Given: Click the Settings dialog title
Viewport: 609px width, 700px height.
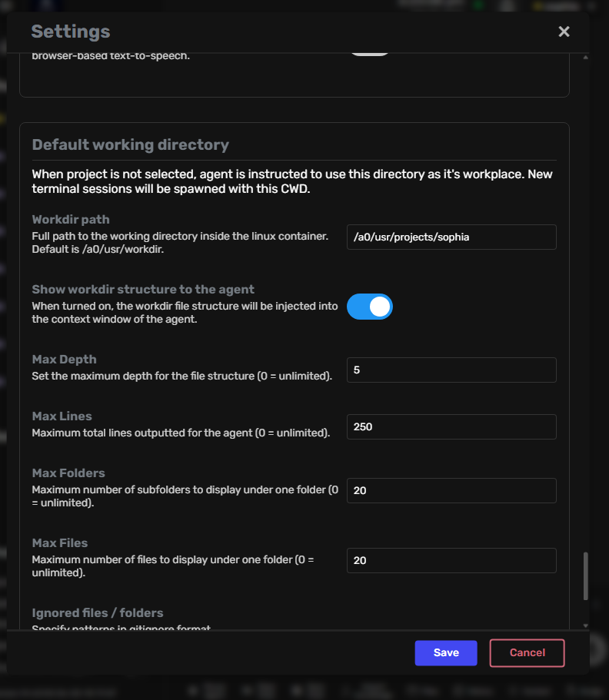Looking at the screenshot, I should [71, 32].
